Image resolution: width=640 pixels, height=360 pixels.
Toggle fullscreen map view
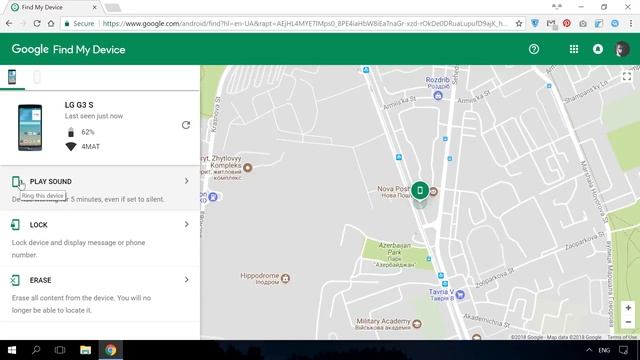(627, 76)
